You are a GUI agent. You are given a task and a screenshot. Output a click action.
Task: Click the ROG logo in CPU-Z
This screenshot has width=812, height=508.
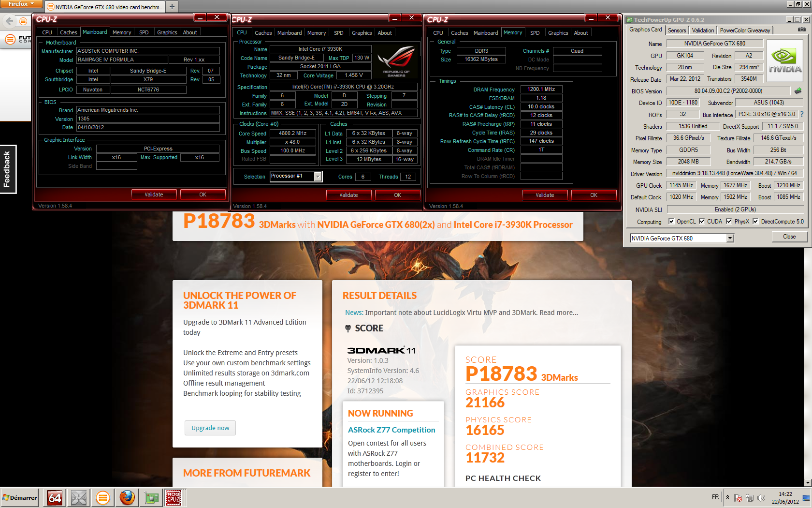point(396,61)
